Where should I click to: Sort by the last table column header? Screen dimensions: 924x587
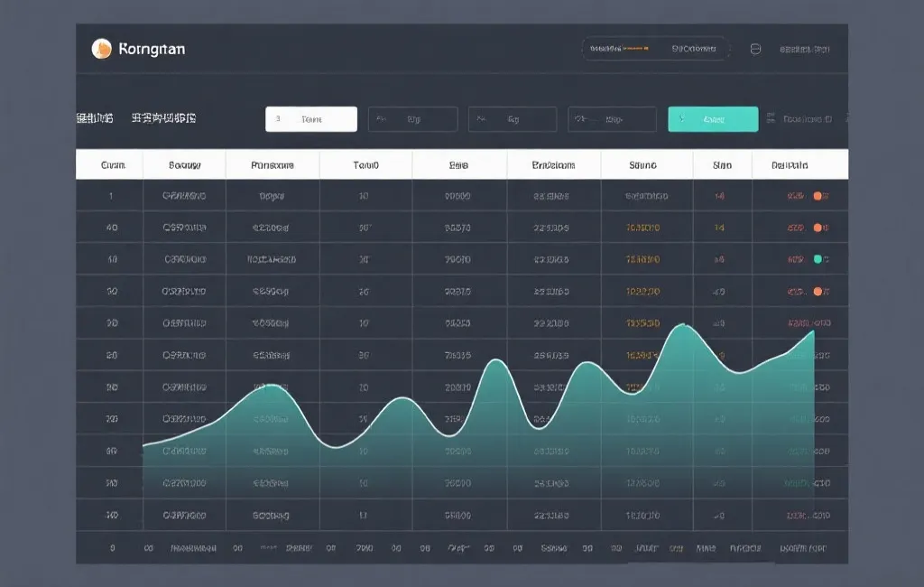click(790, 165)
